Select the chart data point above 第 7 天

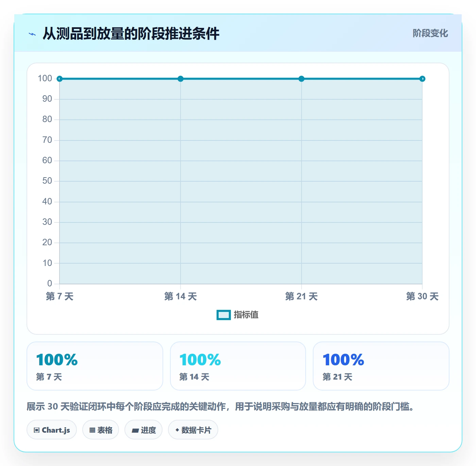pyautogui.click(x=60, y=79)
